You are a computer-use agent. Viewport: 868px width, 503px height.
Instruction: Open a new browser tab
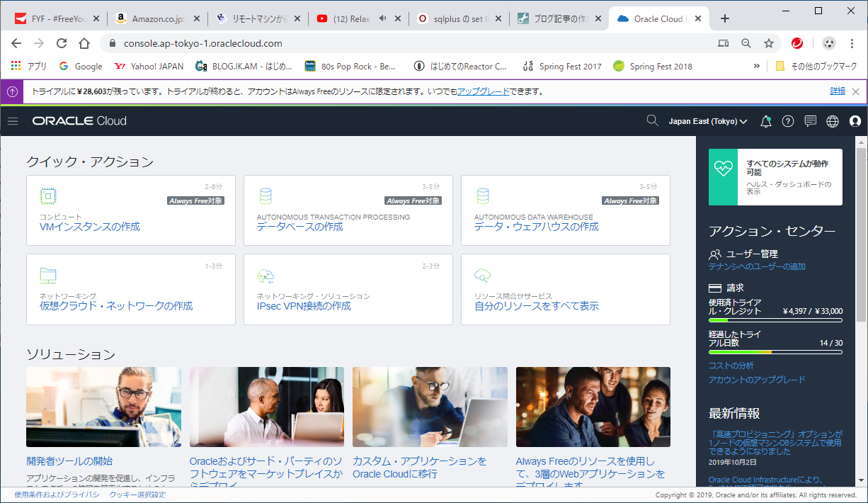pos(724,18)
